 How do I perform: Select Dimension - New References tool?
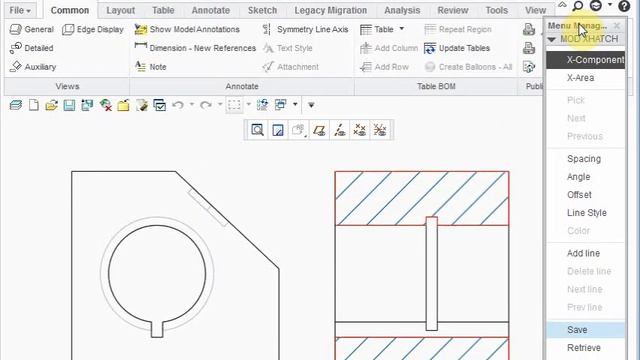(x=195, y=48)
